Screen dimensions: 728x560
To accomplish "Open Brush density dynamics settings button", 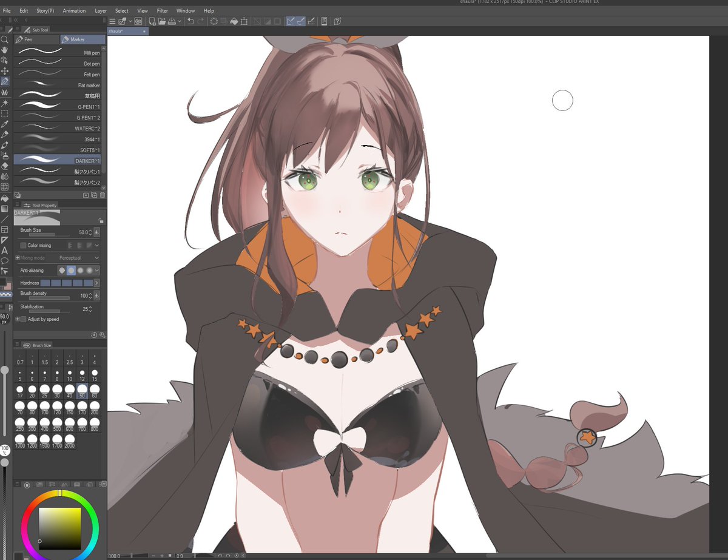I will (x=96, y=295).
